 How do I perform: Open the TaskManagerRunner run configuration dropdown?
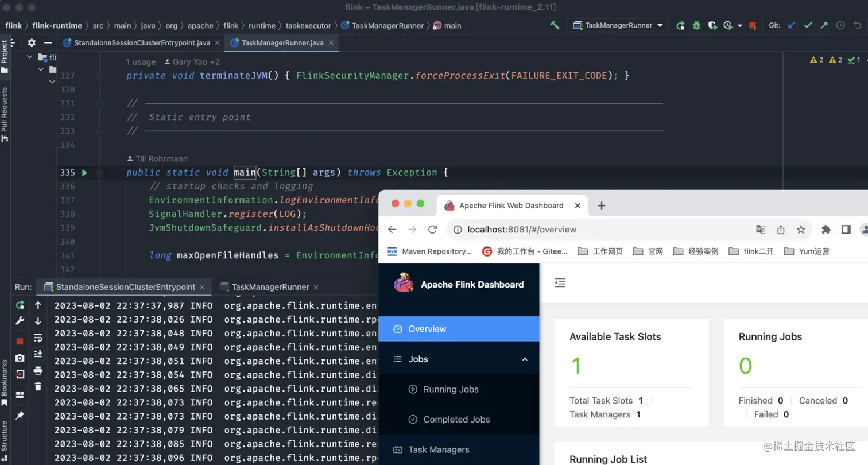[618, 25]
